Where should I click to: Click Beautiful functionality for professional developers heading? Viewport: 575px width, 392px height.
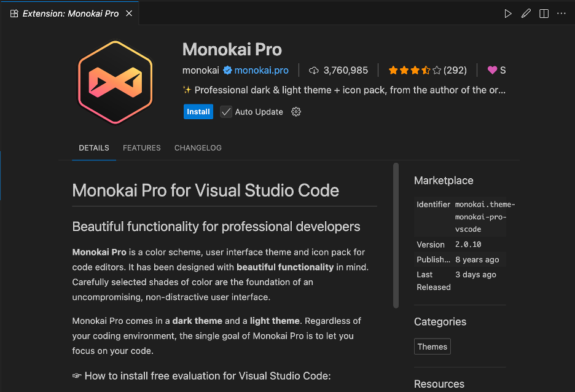click(216, 227)
